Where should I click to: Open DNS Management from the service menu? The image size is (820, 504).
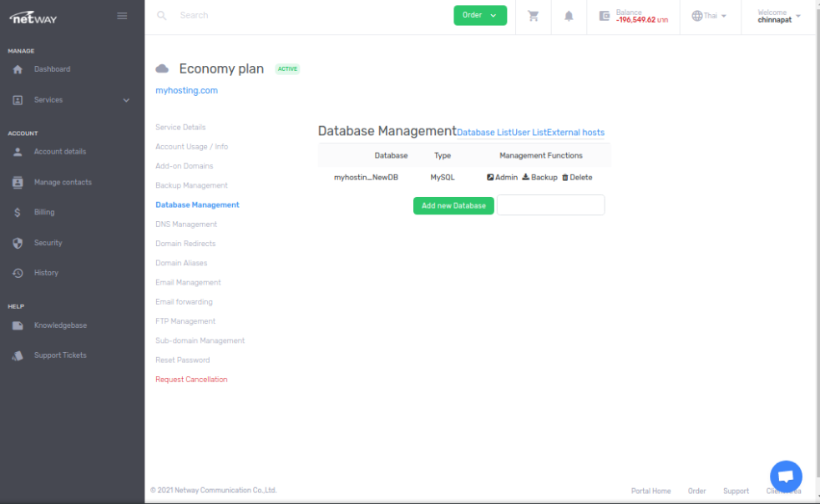coord(186,224)
